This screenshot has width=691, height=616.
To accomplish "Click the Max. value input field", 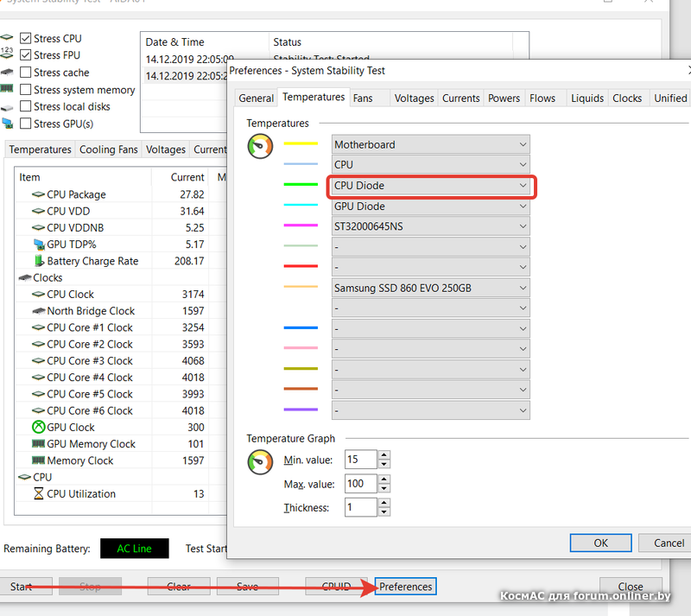I will point(360,484).
